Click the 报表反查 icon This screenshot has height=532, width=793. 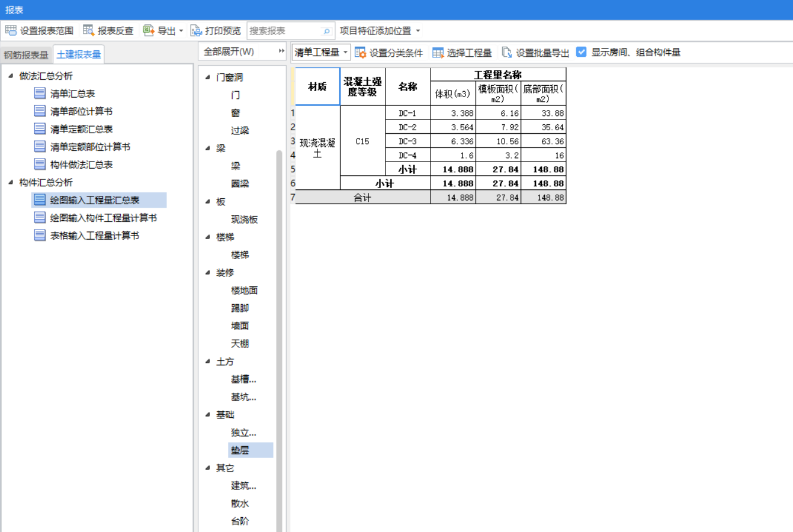coord(89,30)
